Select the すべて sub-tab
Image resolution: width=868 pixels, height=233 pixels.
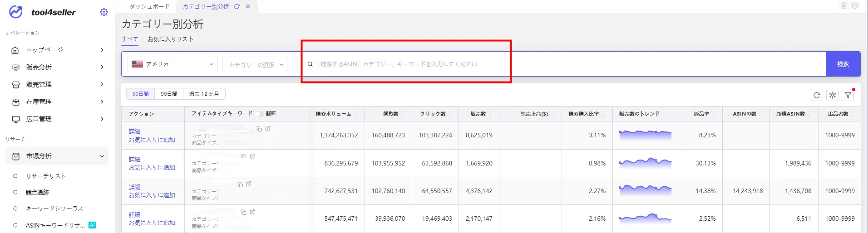(130, 39)
